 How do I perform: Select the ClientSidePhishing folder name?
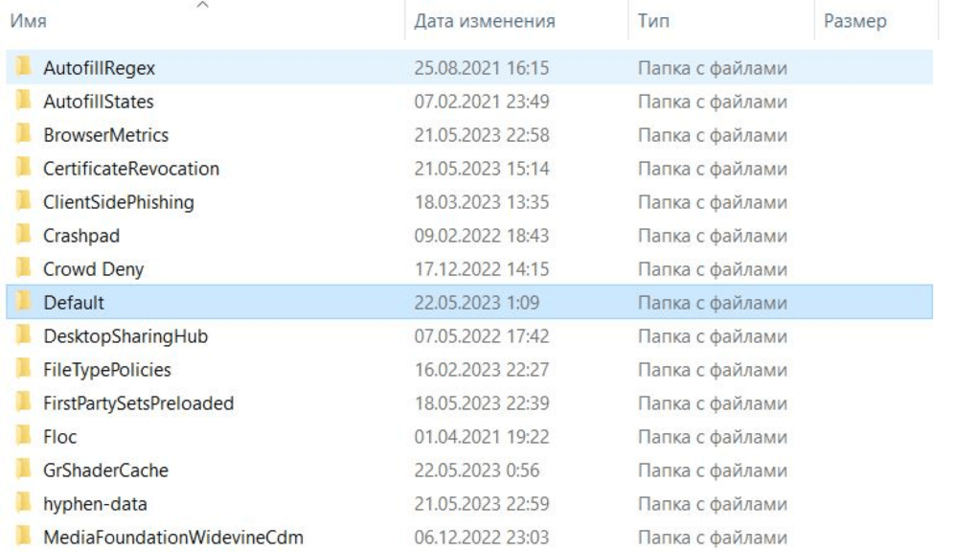(118, 202)
